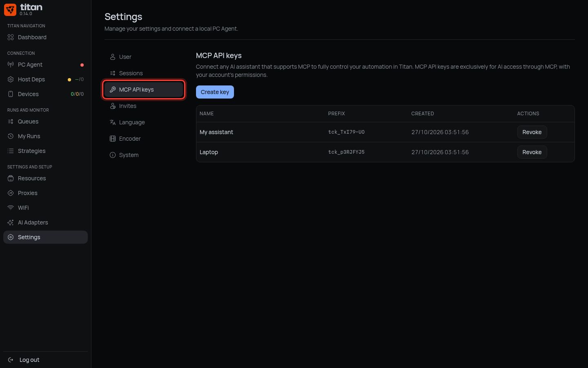Click the Log out arrow icon
This screenshot has width=588, height=368.
click(11, 360)
